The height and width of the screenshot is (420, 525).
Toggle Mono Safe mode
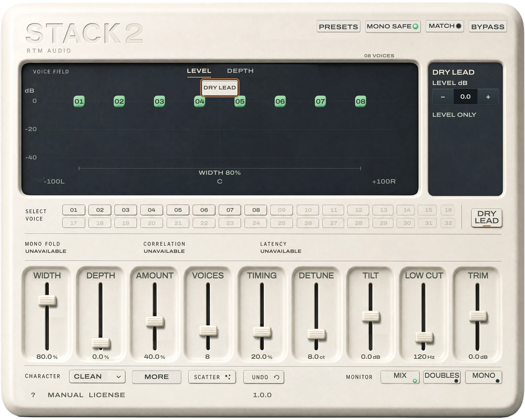(x=392, y=27)
